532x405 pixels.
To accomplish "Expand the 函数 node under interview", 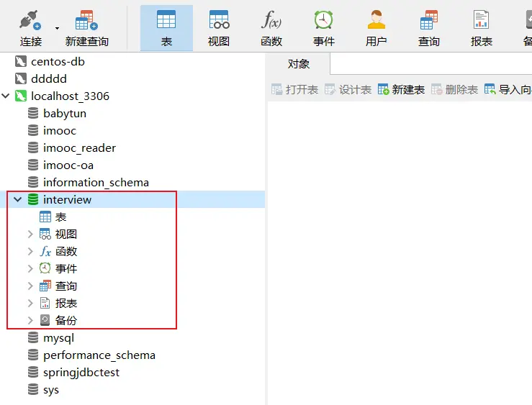I will click(x=30, y=252).
